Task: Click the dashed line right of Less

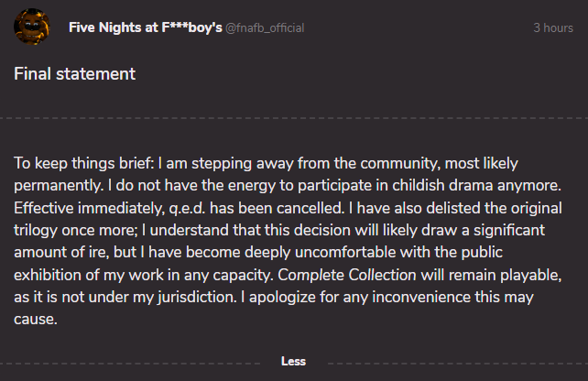Action: coord(458,364)
